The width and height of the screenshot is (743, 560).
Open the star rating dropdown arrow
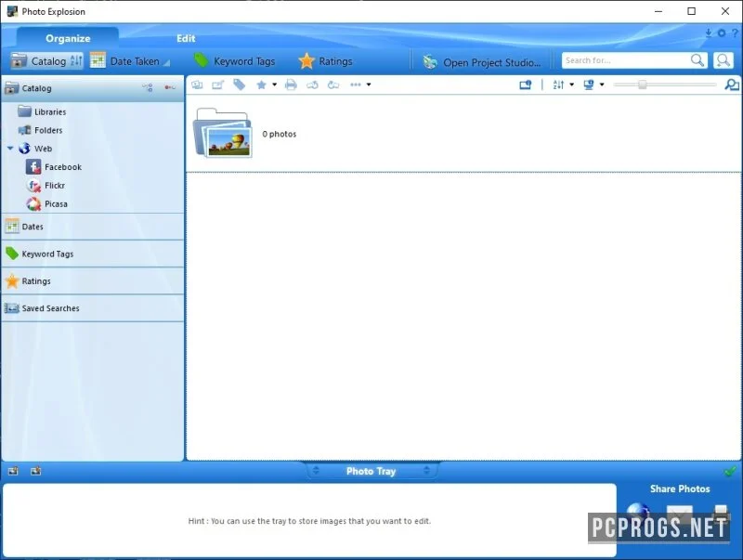click(274, 85)
